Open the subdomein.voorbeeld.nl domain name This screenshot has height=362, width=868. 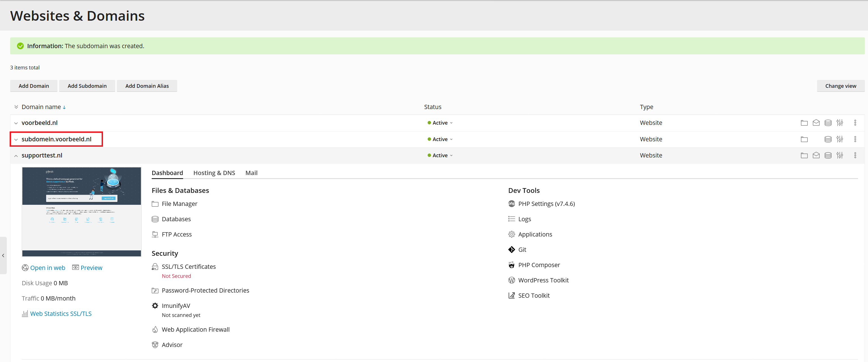point(56,139)
